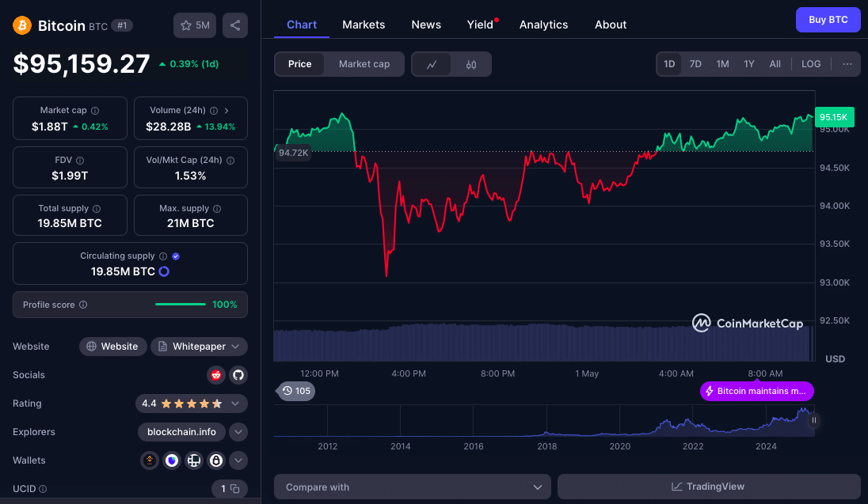Click the verified circulating supply badge
This screenshot has width=868, height=504.
click(176, 256)
